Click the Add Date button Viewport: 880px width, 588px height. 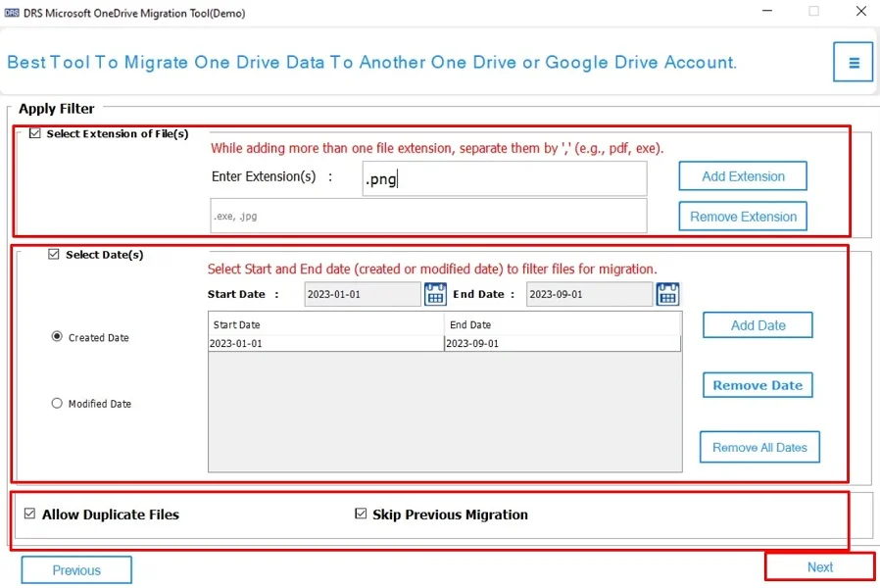[x=757, y=324]
